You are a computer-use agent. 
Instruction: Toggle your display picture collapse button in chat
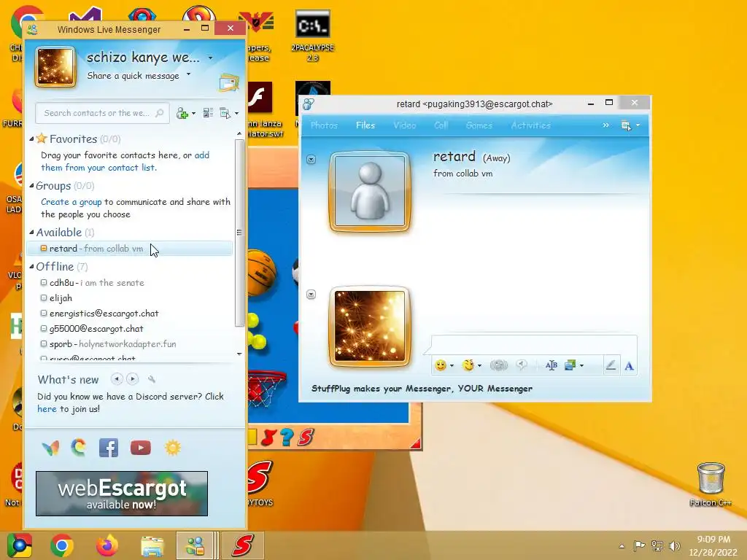pos(311,295)
